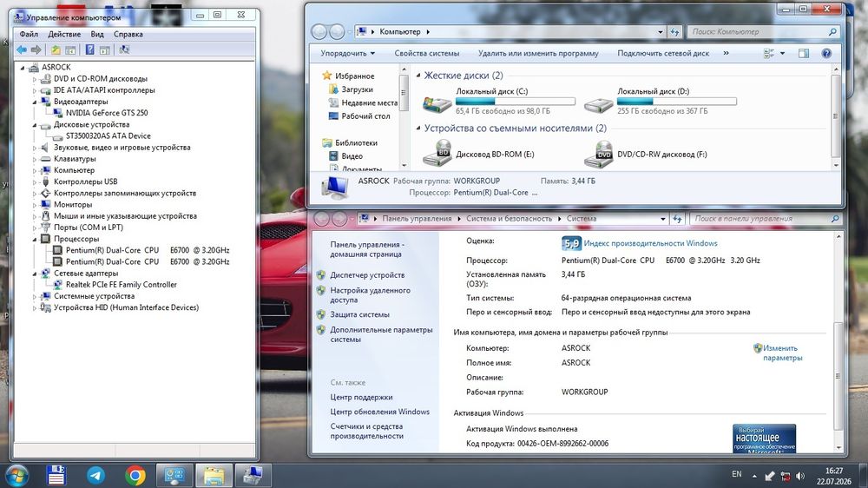
Task: Collapse Жесткие диски group
Action: [418, 76]
